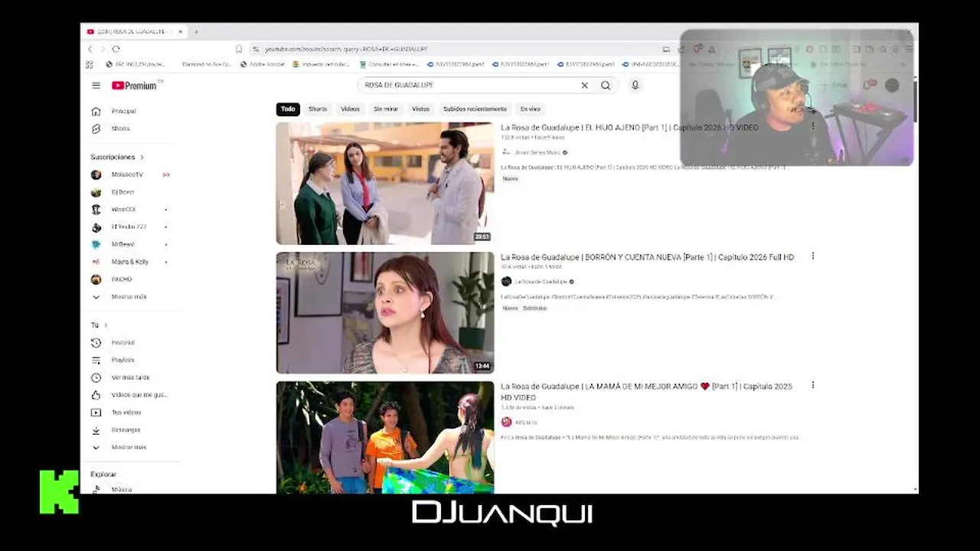Clear the search box with the X icon
This screenshot has height=551, width=980.
(x=584, y=85)
